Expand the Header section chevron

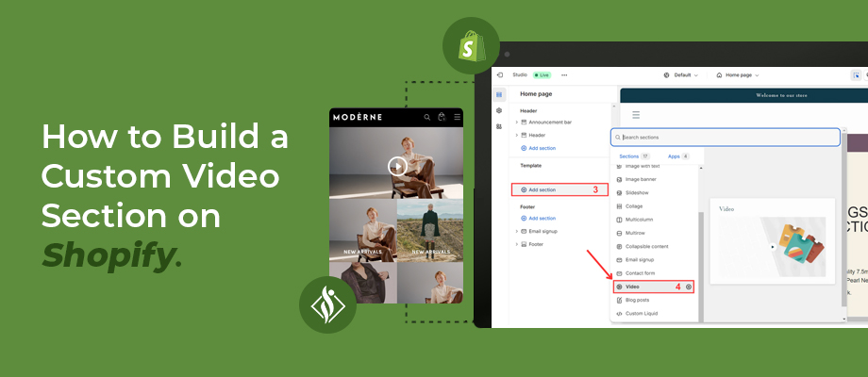(517, 135)
